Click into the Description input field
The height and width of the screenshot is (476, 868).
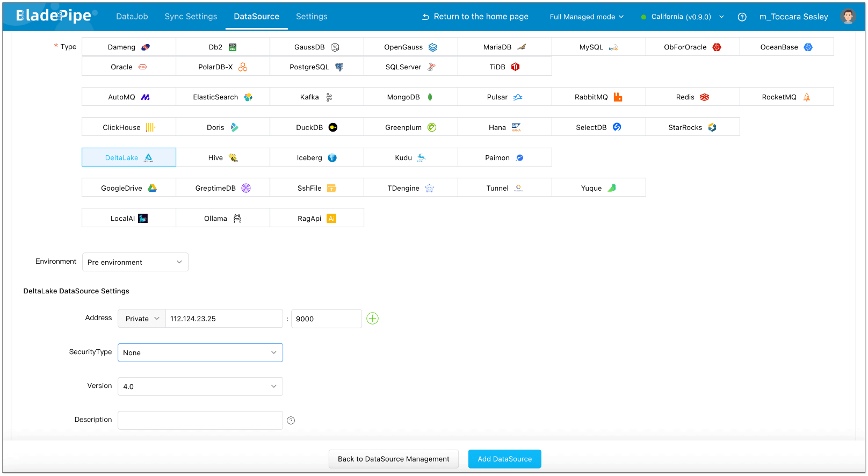click(x=200, y=420)
